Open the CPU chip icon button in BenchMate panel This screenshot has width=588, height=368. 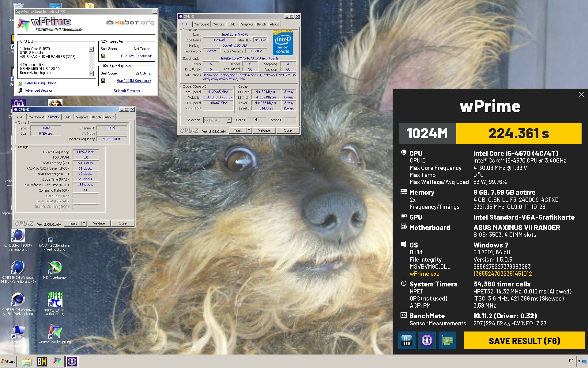pos(427,340)
